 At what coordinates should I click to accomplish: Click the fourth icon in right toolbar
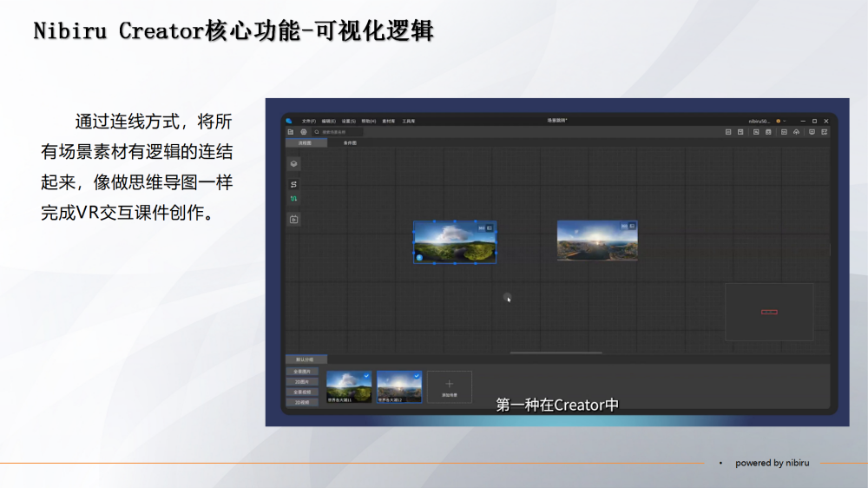click(x=768, y=132)
